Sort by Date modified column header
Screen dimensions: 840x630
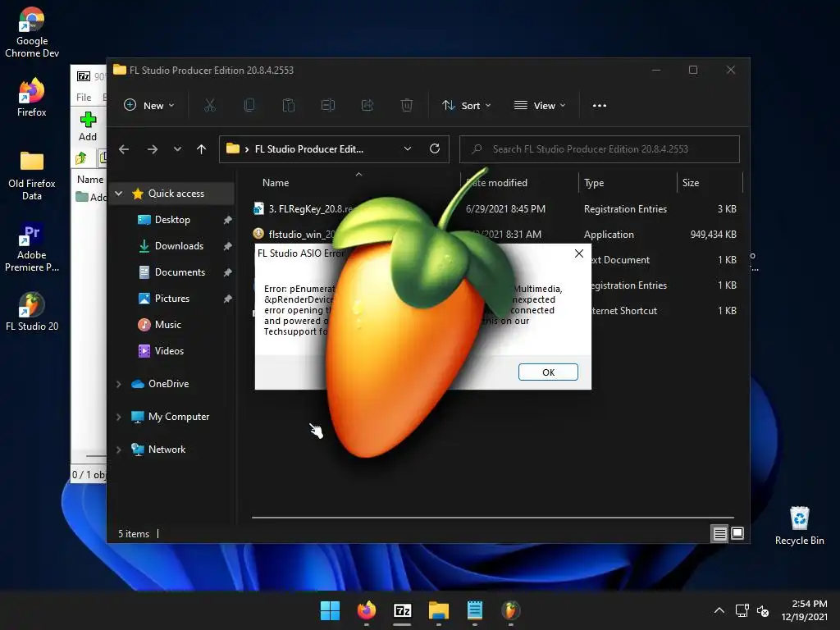tap(496, 183)
